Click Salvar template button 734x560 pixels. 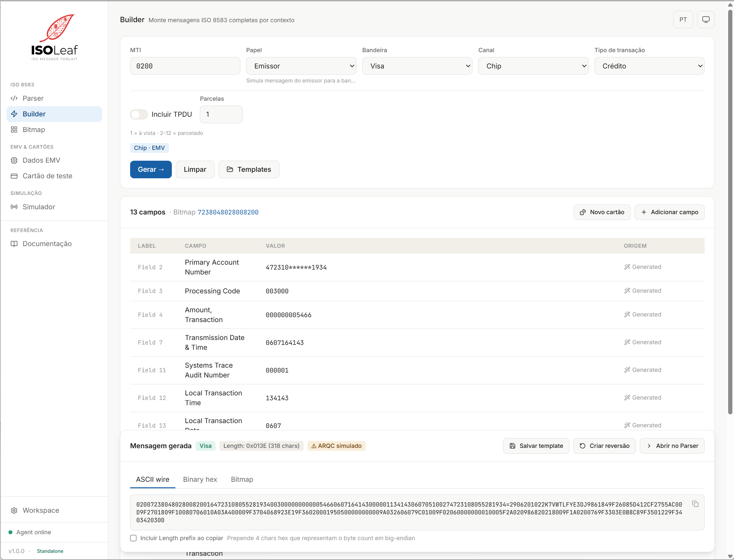(x=536, y=446)
